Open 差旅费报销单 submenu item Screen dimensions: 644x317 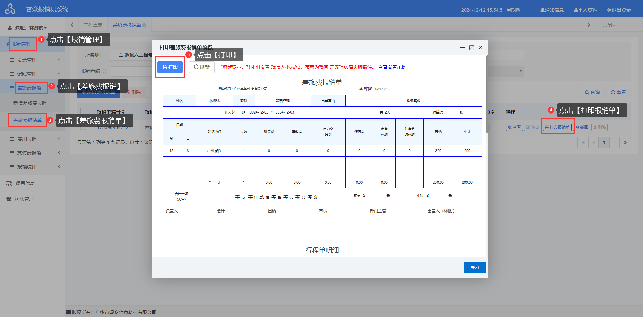coord(28,120)
